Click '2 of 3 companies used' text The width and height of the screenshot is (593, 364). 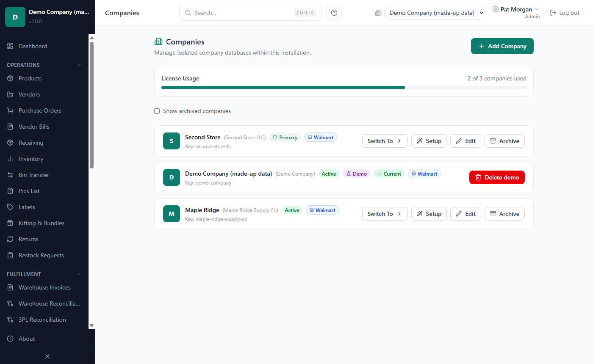click(x=497, y=78)
